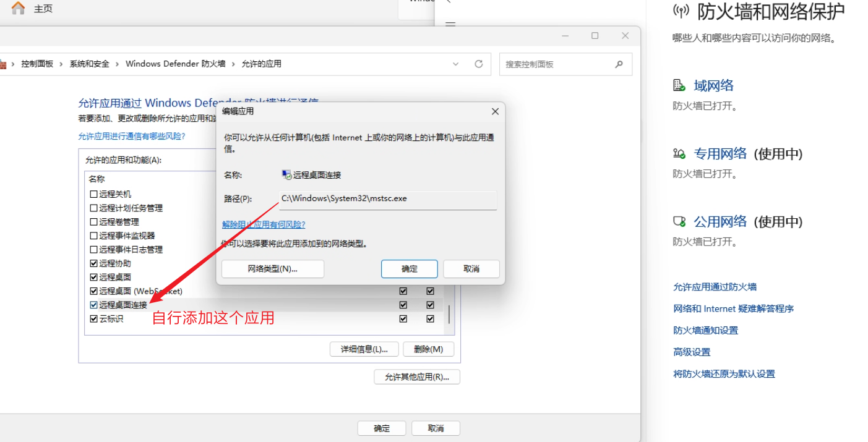Select Windows Defender 防火墙 in the breadcrumb path
The image size is (868, 442).
(x=176, y=63)
